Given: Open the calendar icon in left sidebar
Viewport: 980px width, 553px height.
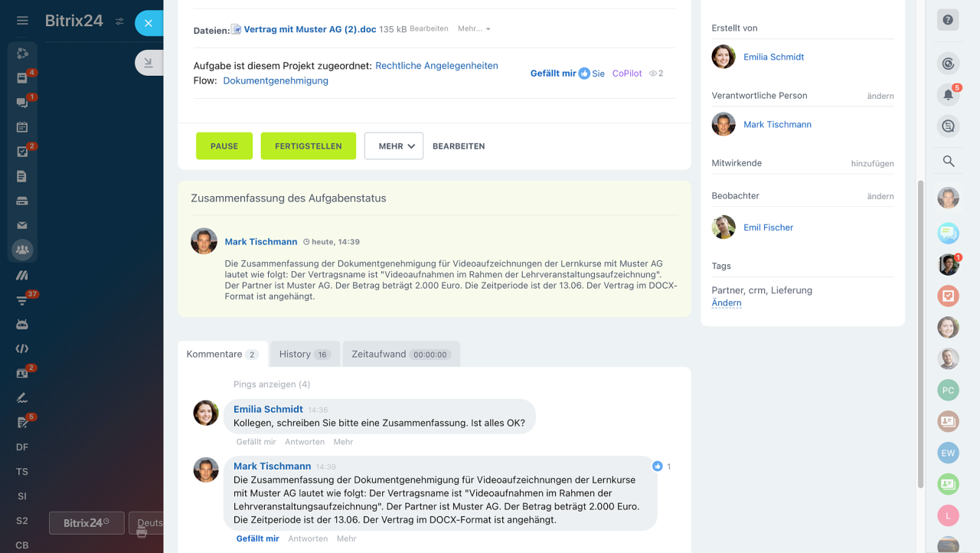Looking at the screenshot, I should point(22,127).
